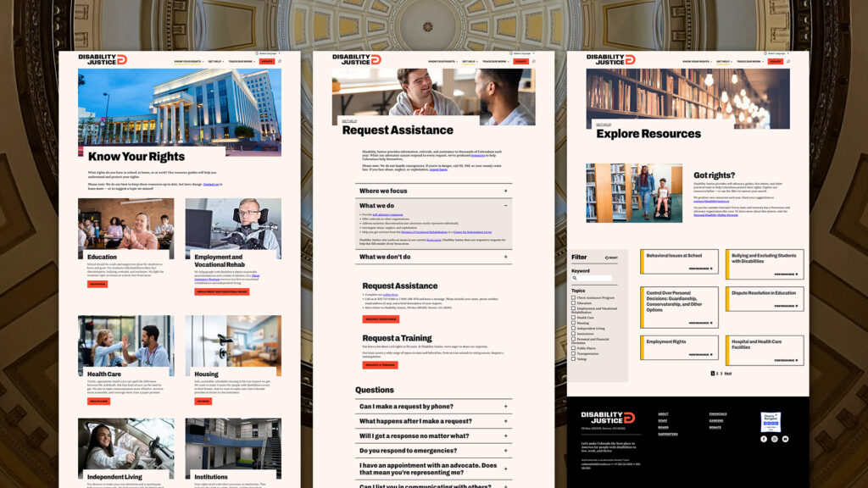Click the search icon on the Explore Resources page header
Viewport: 868px width, 488px height.
pos(787,61)
